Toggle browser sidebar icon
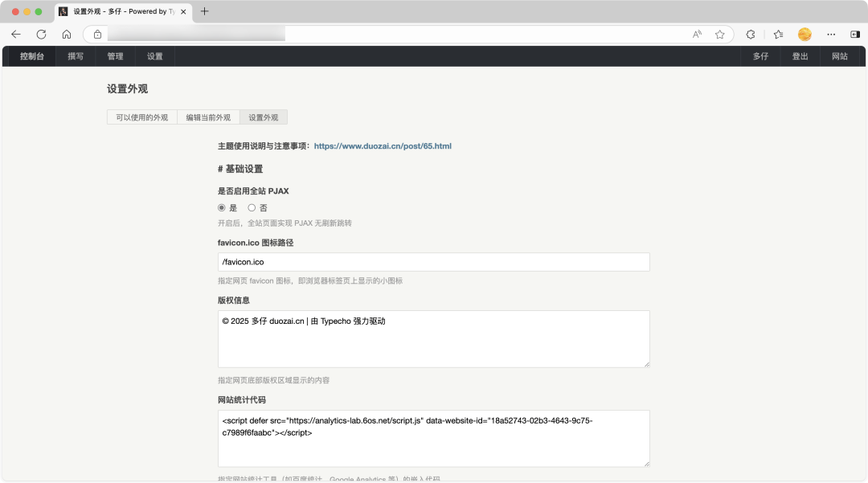 click(x=854, y=35)
